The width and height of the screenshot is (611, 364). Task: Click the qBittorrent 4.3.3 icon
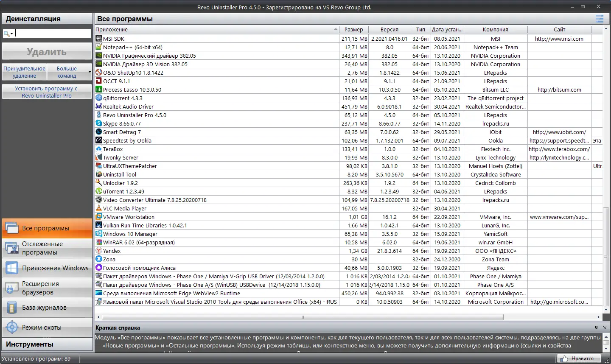click(x=99, y=98)
